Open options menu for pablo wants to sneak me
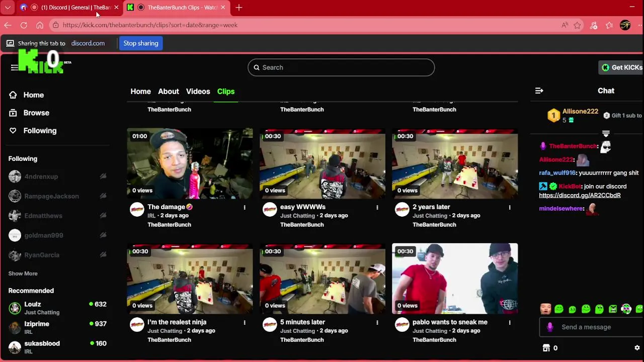 pyautogui.click(x=510, y=322)
